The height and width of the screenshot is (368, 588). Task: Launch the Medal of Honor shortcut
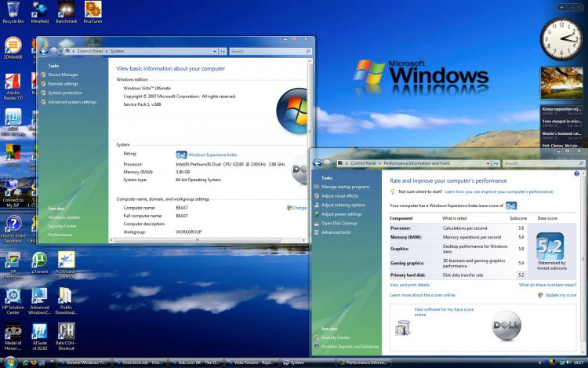[13, 337]
